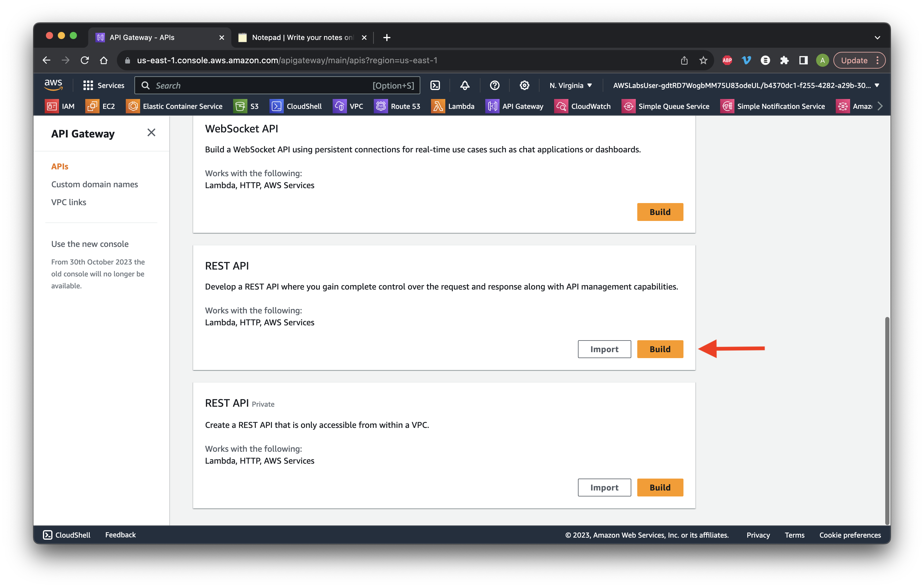Open the Chrome profile avatar
The image size is (924, 588).
pos(822,60)
